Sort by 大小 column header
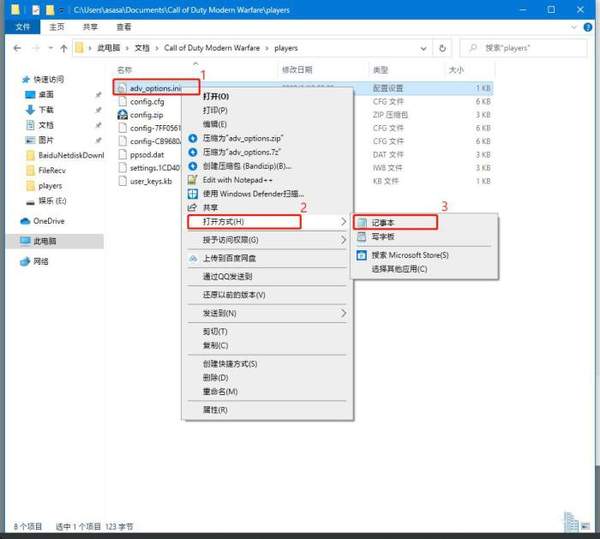This screenshot has height=539, width=600. coord(456,70)
